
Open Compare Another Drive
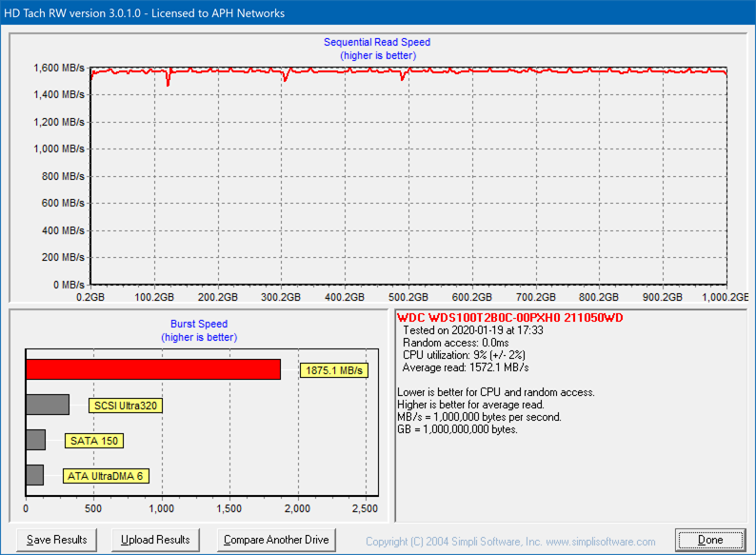[276, 540]
